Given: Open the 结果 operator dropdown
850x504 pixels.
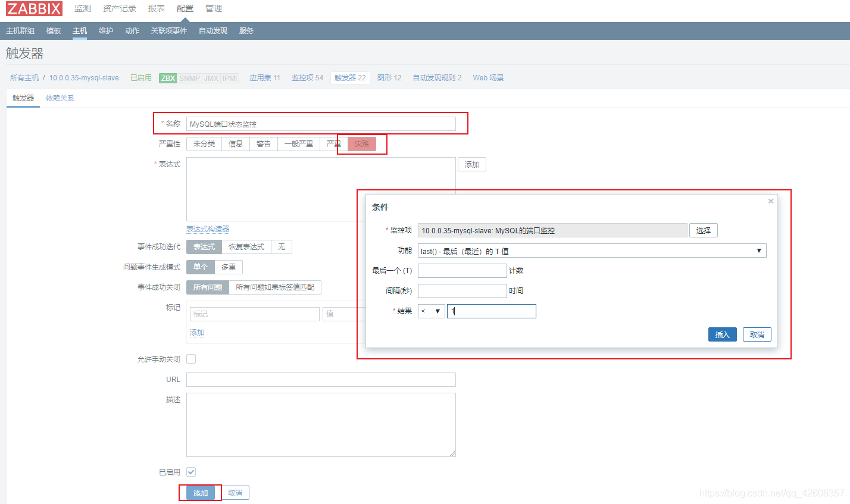Looking at the screenshot, I should (432, 311).
